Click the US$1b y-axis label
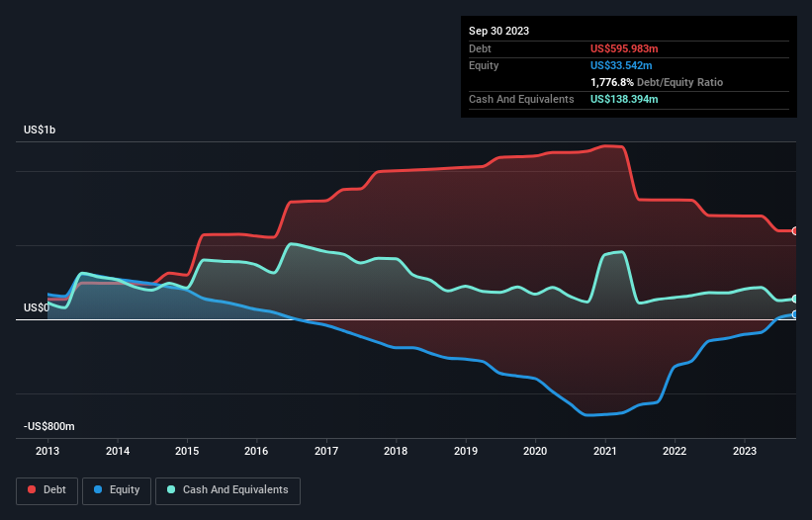This screenshot has width=812, height=520. coord(40,130)
